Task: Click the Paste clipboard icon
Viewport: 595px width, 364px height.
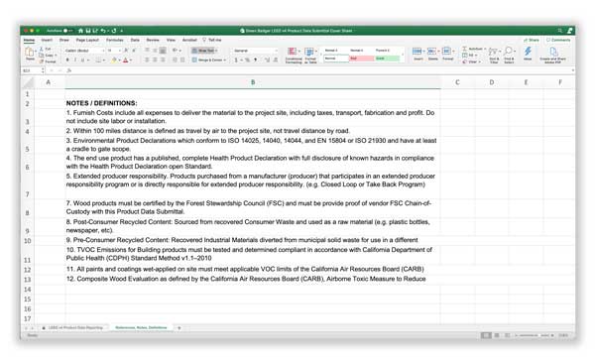Action: [30, 53]
